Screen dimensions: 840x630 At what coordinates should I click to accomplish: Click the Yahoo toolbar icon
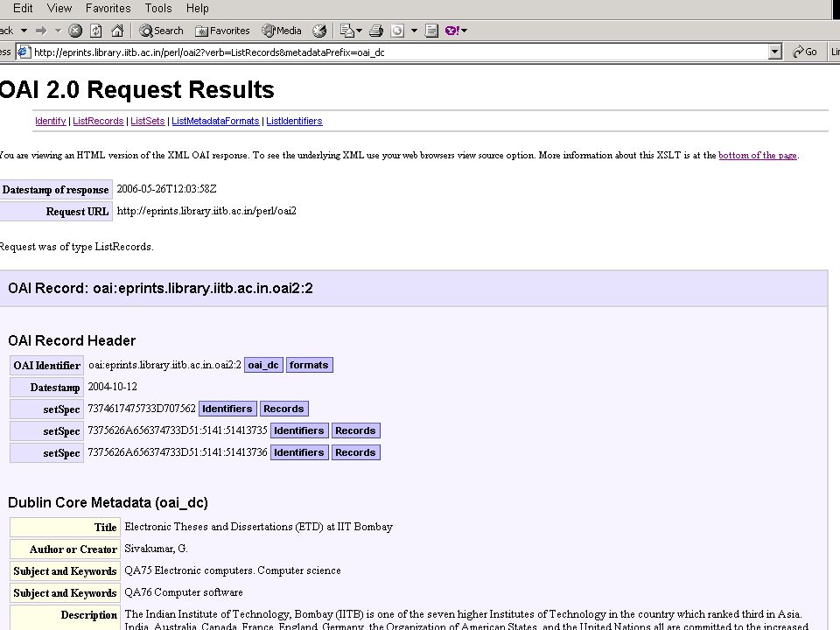pos(452,31)
